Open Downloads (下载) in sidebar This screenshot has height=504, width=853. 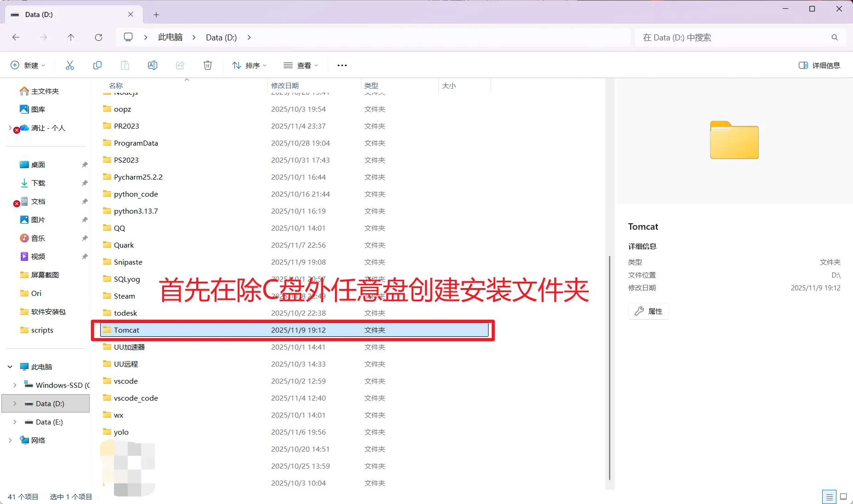33,183
